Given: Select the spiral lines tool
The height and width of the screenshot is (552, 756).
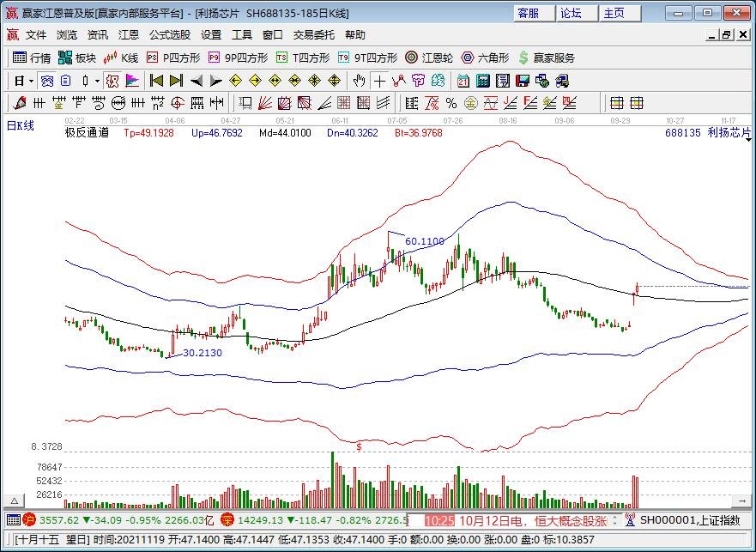Looking at the screenshot, I should coord(99,103).
